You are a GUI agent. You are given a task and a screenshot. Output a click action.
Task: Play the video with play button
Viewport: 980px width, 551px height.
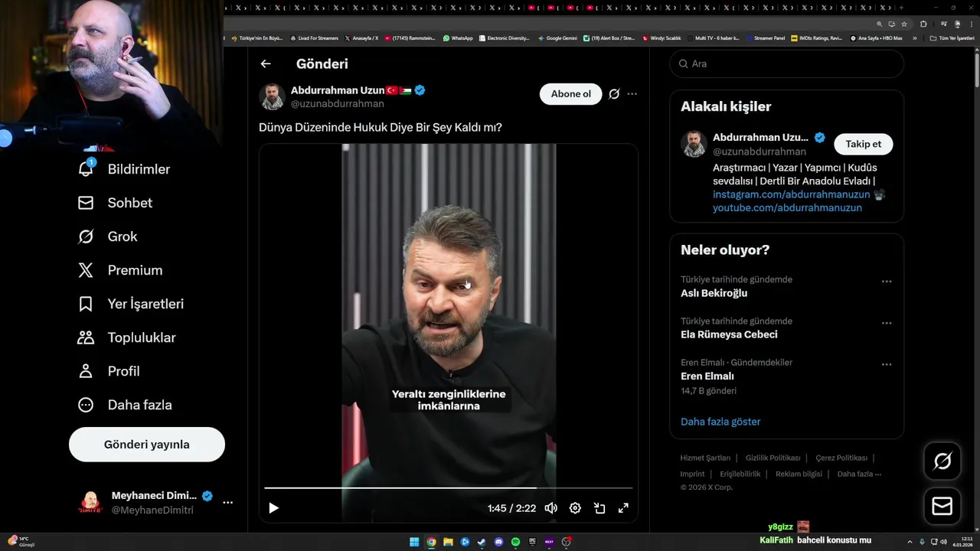coord(273,508)
